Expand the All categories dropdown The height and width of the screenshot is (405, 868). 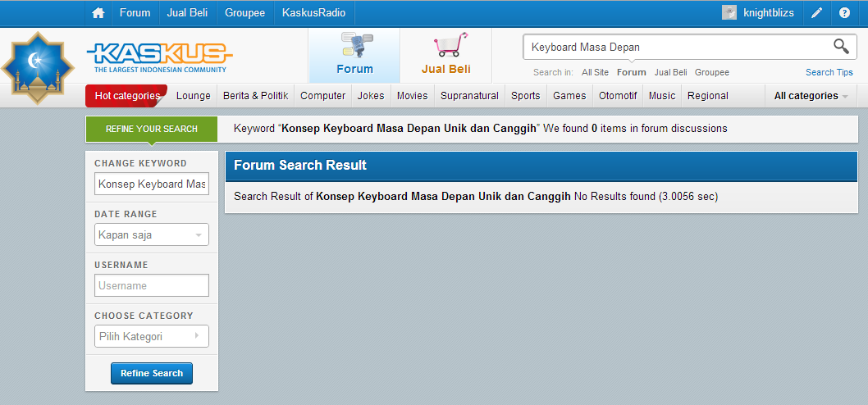[x=811, y=96]
